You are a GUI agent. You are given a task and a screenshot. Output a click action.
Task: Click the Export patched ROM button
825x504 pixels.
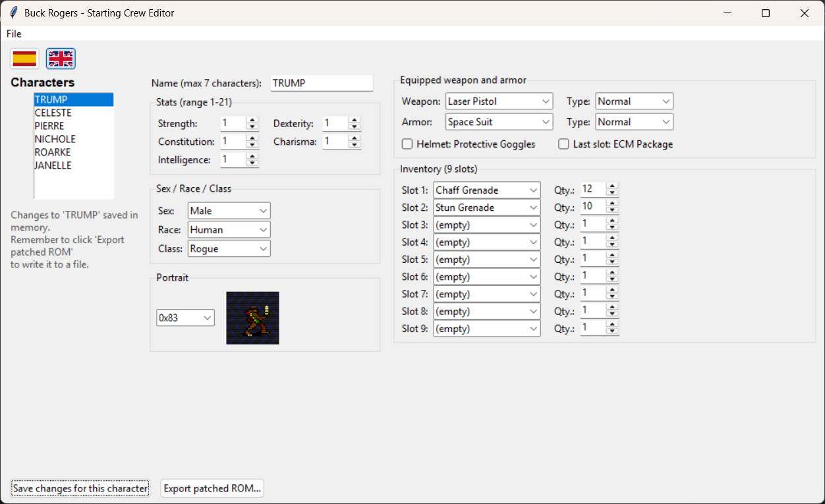213,488
